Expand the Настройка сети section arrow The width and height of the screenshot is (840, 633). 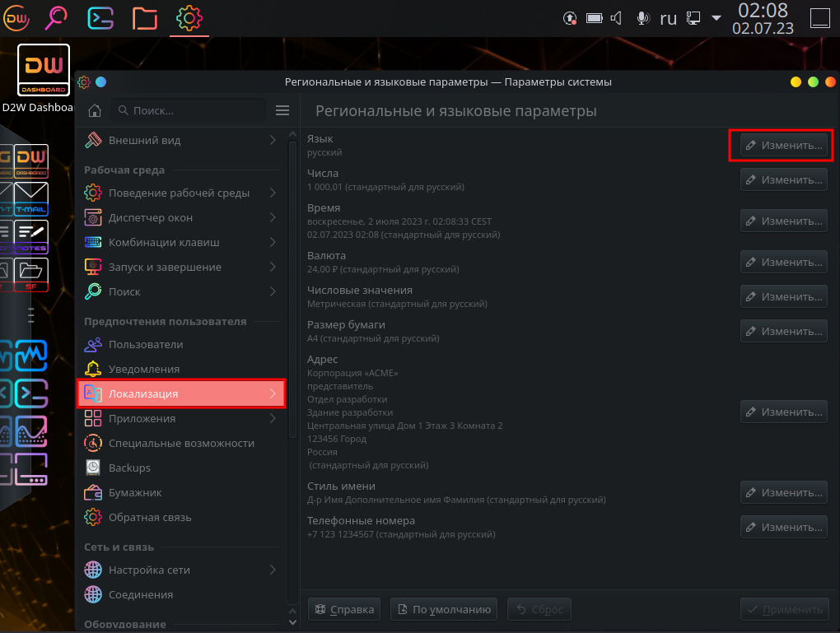click(273, 570)
